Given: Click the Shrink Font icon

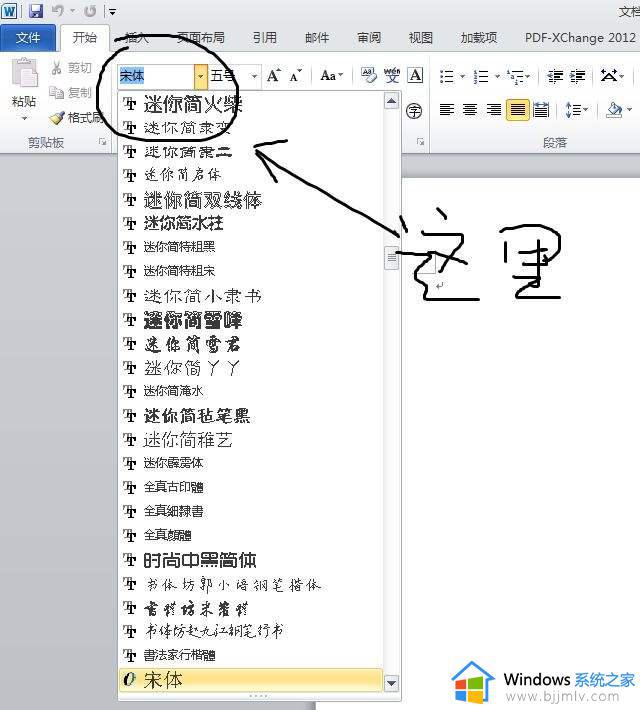Looking at the screenshot, I should coord(295,76).
